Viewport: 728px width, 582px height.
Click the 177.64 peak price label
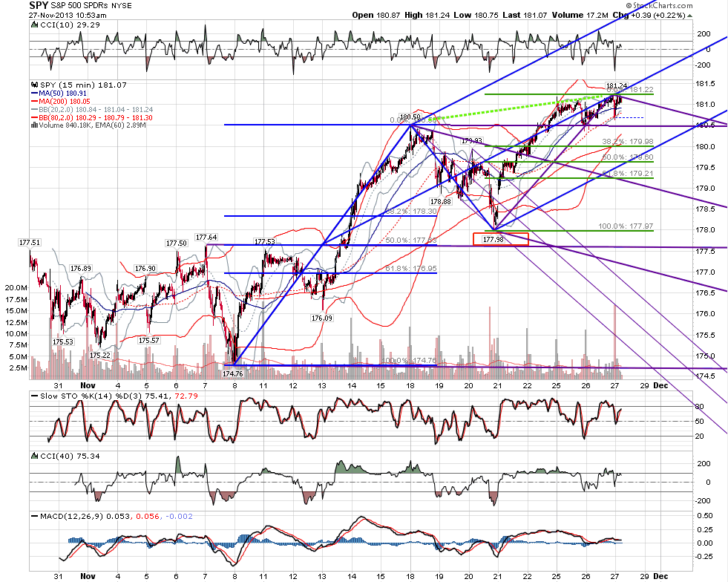tap(206, 238)
